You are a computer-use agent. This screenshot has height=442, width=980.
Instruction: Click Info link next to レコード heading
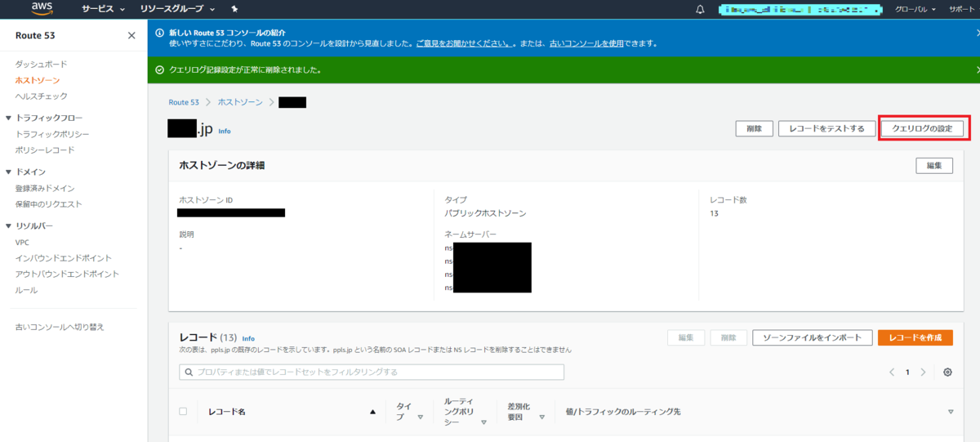pos(248,338)
